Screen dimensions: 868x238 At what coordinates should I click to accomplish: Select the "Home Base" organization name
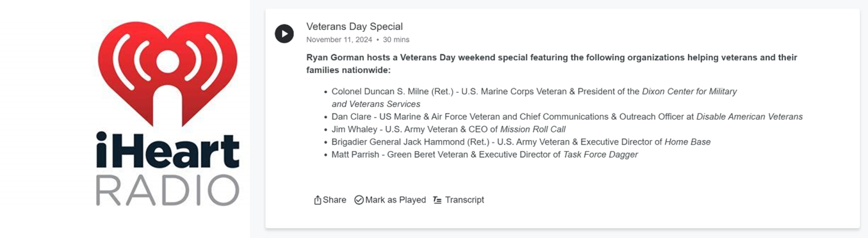(687, 142)
